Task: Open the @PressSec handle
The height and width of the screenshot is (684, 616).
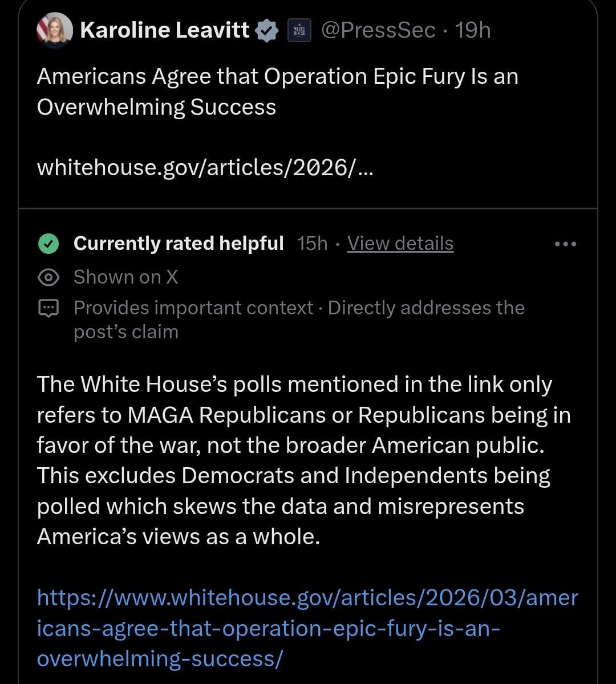Action: pyautogui.click(x=378, y=30)
